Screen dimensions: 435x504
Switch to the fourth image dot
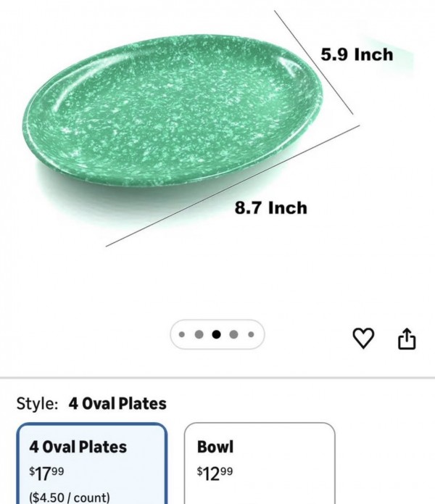click(233, 335)
